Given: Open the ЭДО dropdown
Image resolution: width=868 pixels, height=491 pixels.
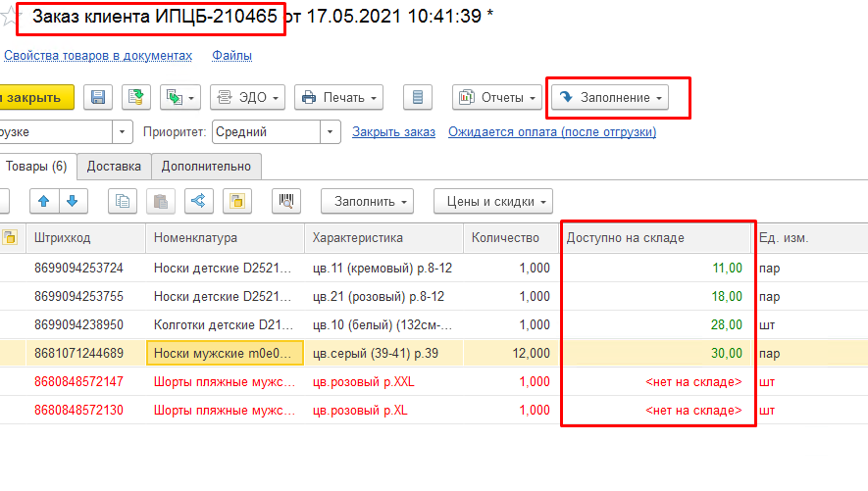Looking at the screenshot, I should 247,97.
